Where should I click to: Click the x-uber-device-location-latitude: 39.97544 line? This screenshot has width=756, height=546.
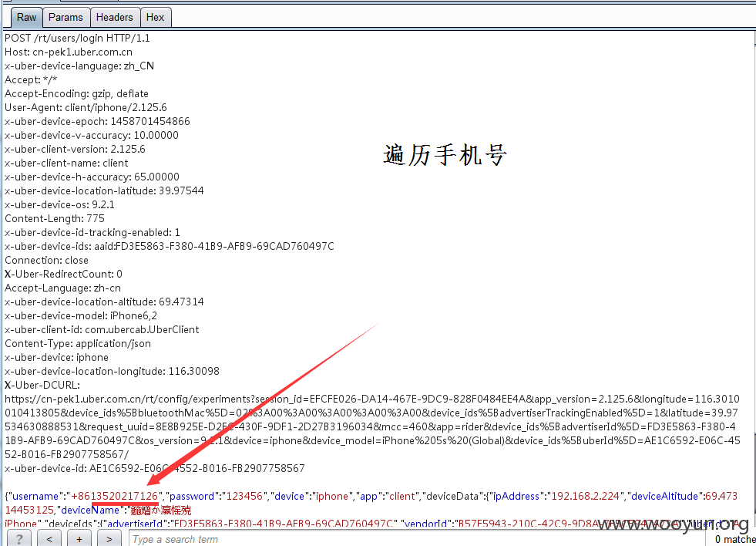pyautogui.click(x=104, y=191)
